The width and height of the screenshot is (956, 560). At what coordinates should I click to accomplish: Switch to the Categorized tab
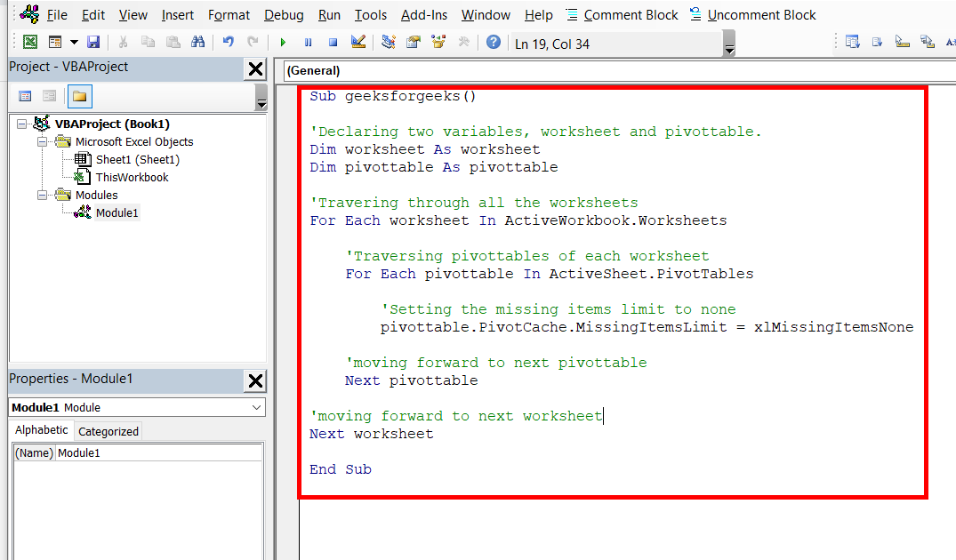[108, 431]
